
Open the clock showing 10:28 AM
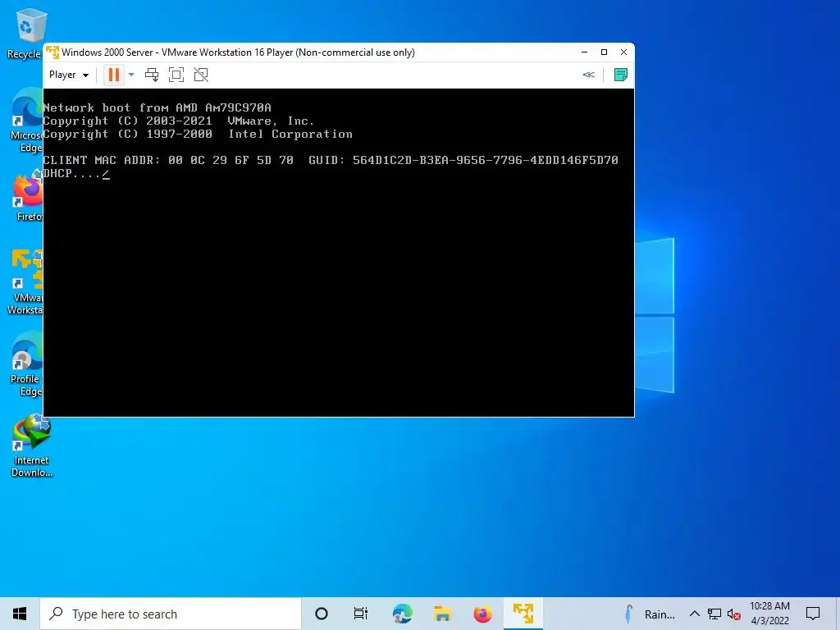tap(769, 614)
